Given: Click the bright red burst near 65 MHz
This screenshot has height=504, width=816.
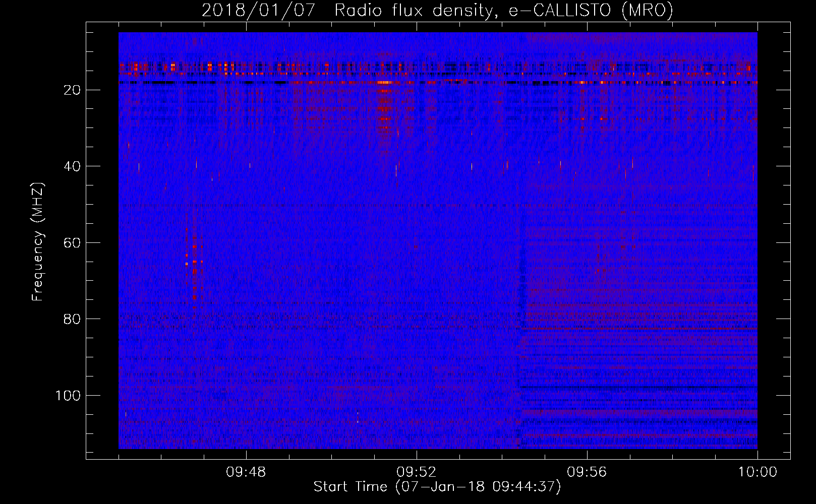Looking at the screenshot, I should [194, 262].
